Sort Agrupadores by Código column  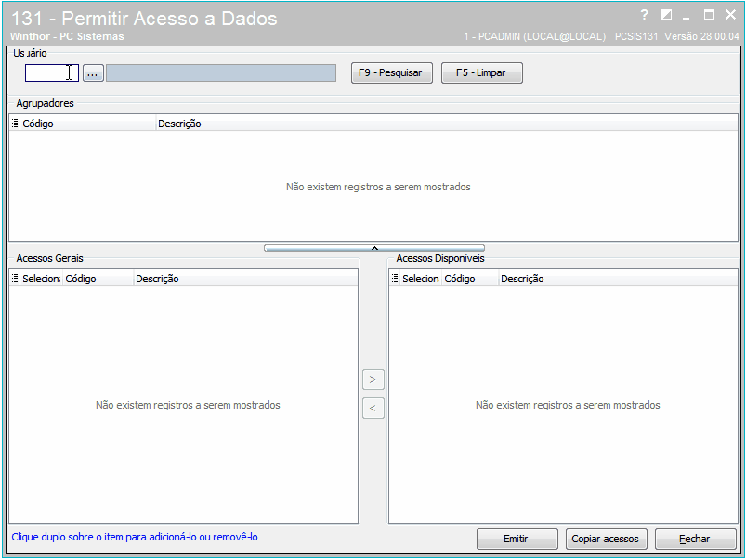click(x=88, y=124)
